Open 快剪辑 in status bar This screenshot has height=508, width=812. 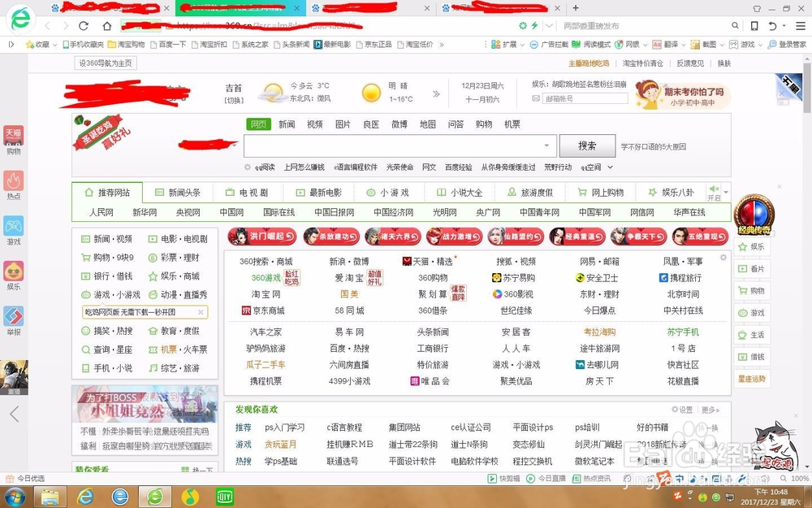[x=504, y=479]
